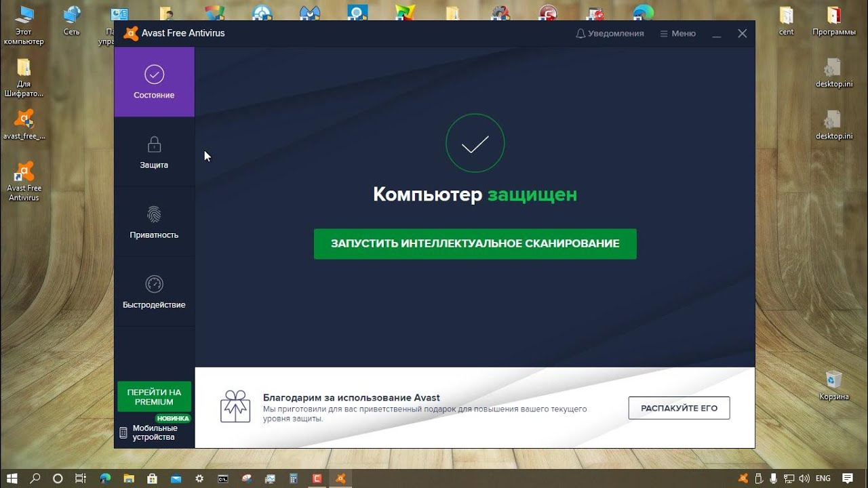Open Calculator from taskbar
Image resolution: width=868 pixels, height=488 pixels.
click(x=293, y=479)
